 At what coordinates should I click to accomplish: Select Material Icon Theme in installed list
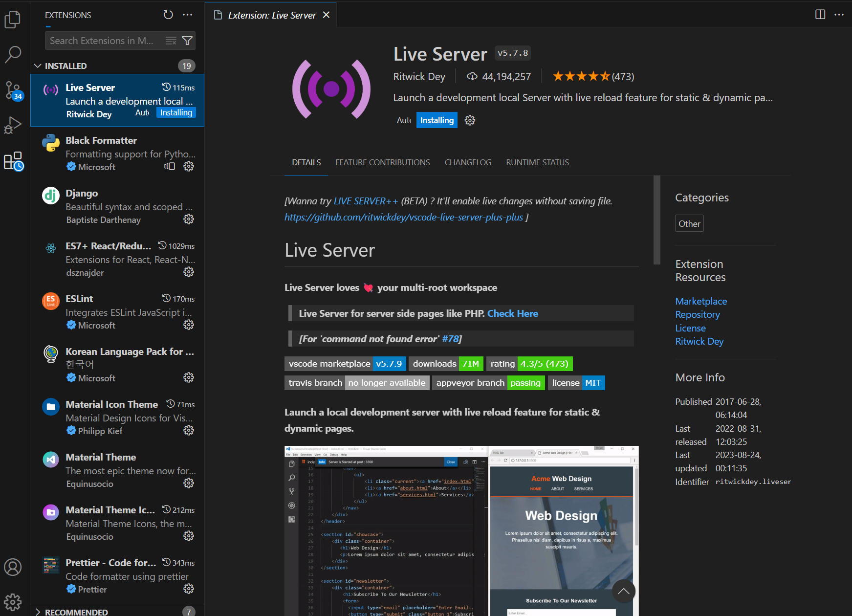pos(117,417)
